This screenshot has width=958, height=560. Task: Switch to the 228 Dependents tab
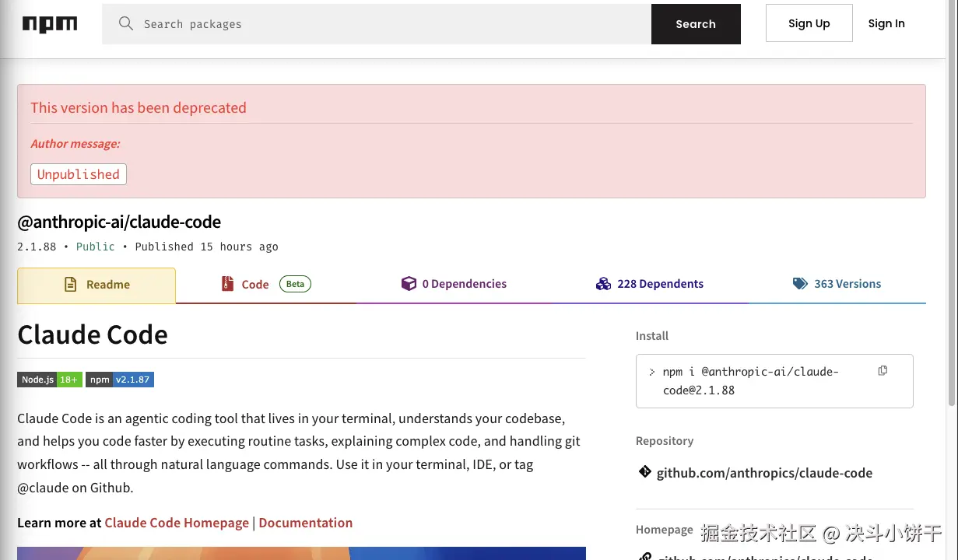click(x=650, y=284)
